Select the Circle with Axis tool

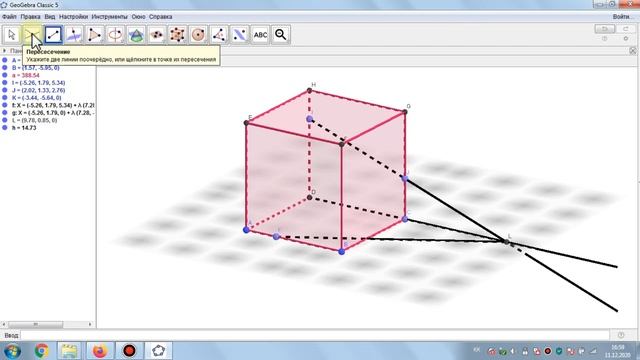pos(116,35)
